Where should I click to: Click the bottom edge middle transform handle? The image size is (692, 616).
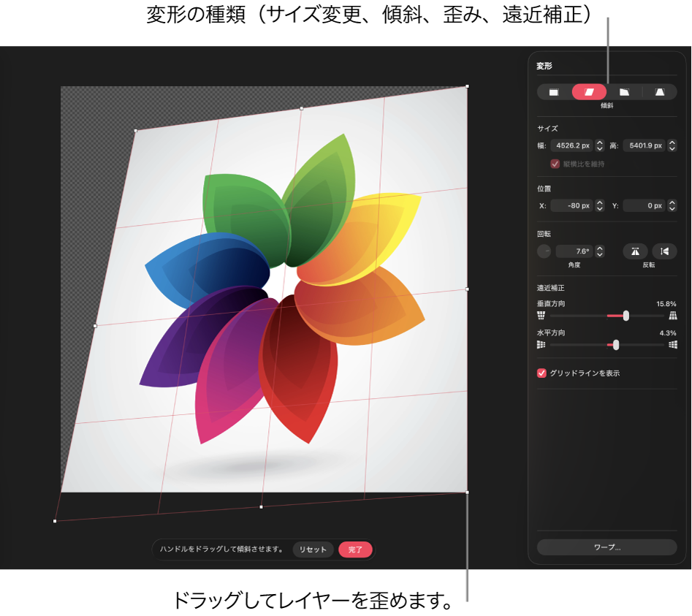[x=262, y=507]
